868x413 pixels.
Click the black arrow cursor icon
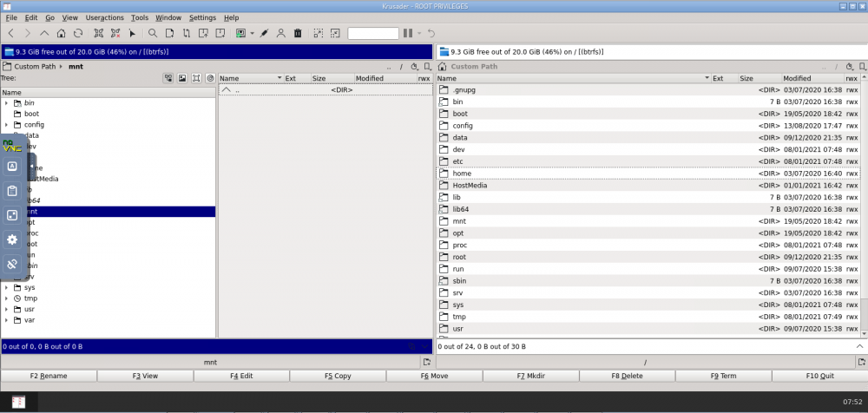132,33
